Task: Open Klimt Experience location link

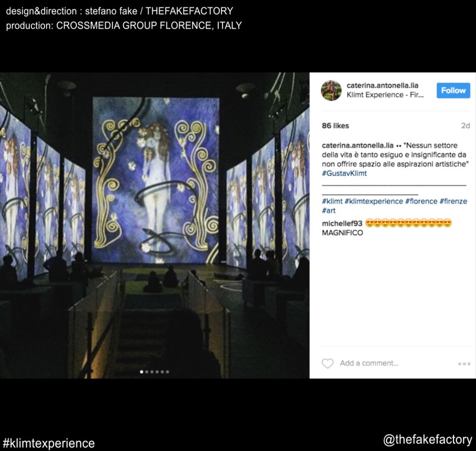Action: (385, 95)
